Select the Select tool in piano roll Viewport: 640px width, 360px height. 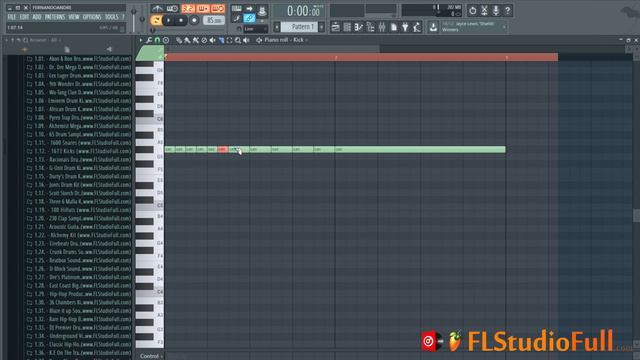click(x=229, y=40)
